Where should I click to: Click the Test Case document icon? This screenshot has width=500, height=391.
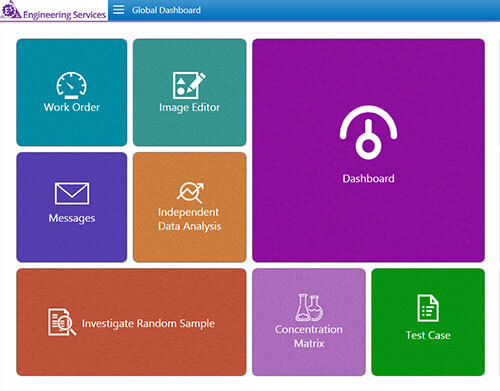(x=428, y=308)
